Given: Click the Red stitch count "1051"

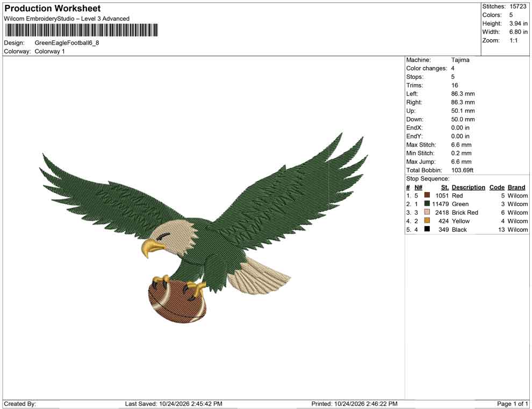Looking at the screenshot, I should click(442, 195).
